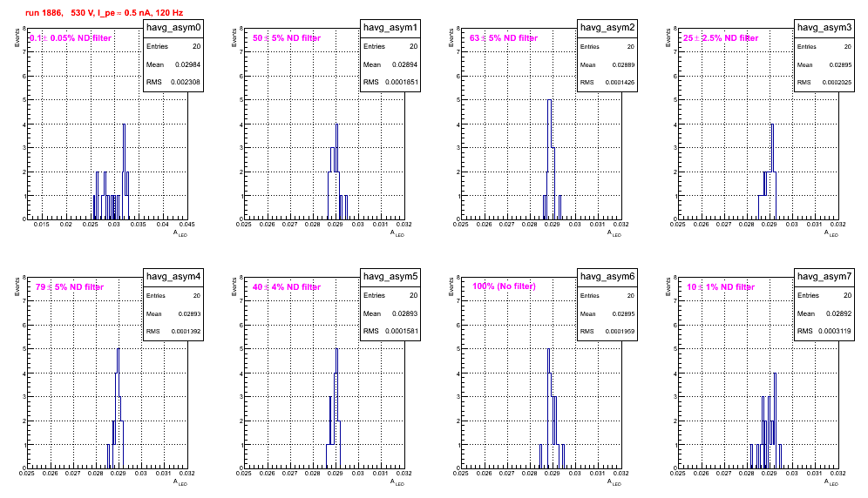
Task: Click Entries count 20 in havg_asym0
Action: [x=196, y=46]
